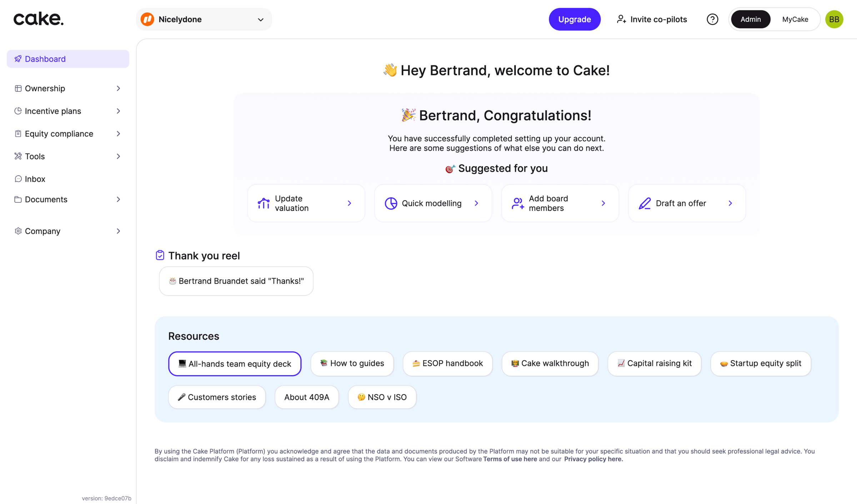Click the Incentive plans pie icon

click(x=18, y=111)
